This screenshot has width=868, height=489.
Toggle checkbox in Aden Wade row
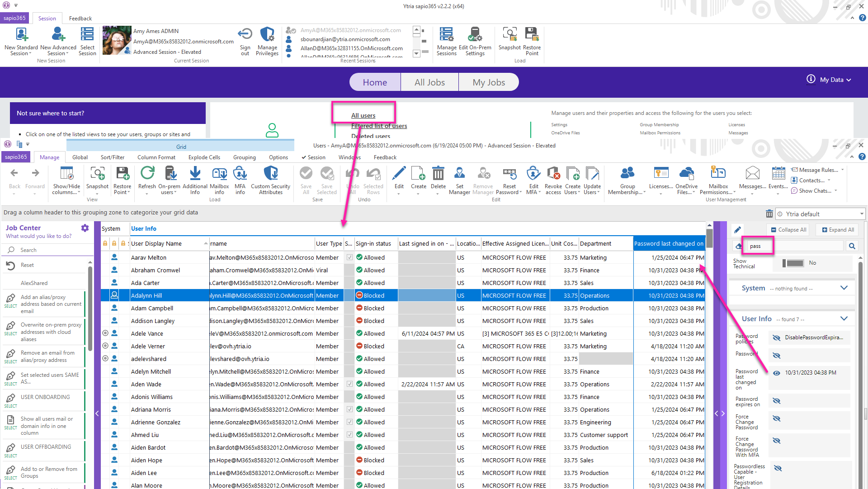tap(349, 384)
